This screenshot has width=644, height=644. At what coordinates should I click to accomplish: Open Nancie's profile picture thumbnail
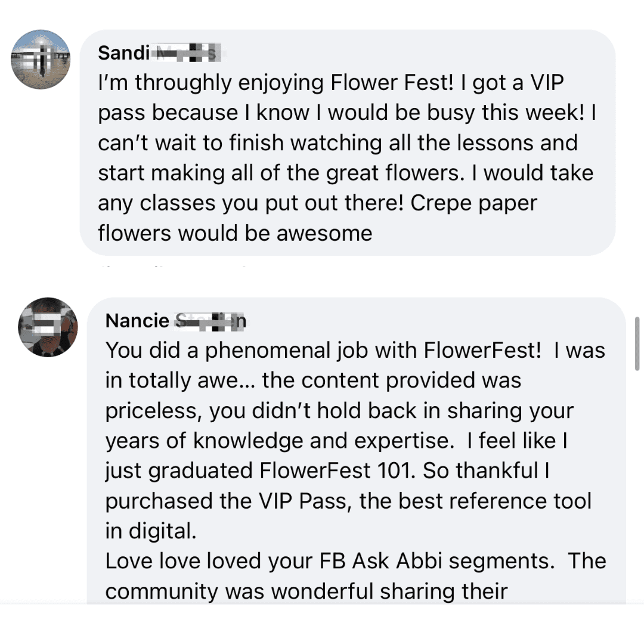click(48, 327)
